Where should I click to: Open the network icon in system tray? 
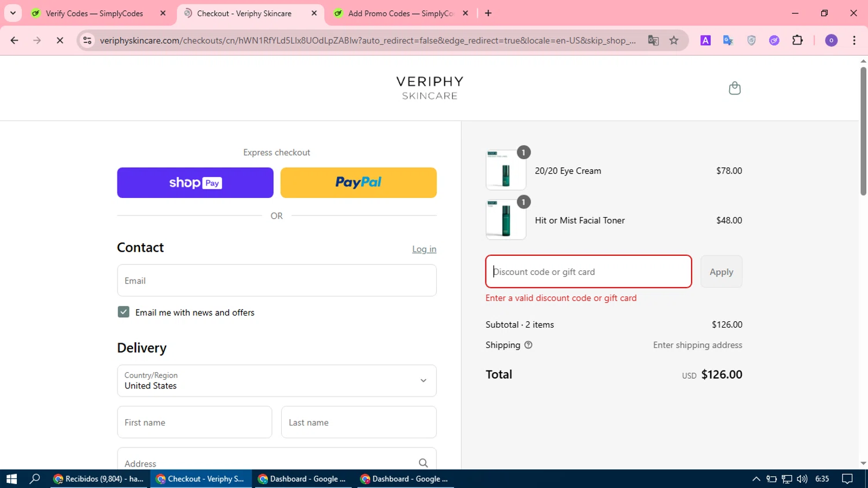(786, 479)
